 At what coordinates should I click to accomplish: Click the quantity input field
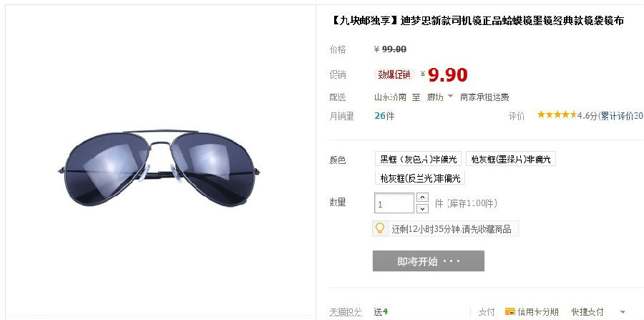pos(394,203)
